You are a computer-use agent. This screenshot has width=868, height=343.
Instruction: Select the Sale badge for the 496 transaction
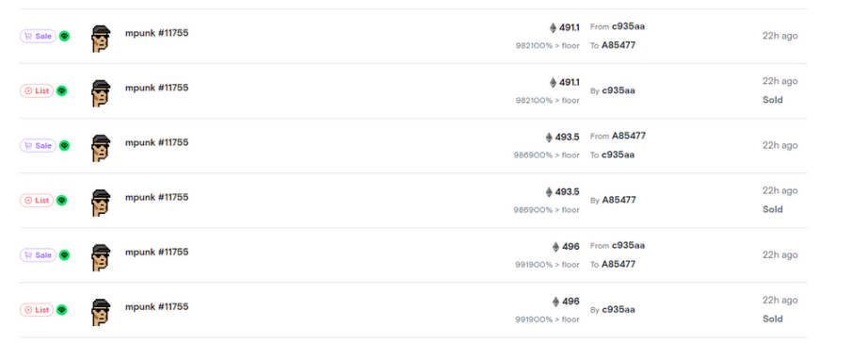(x=38, y=255)
